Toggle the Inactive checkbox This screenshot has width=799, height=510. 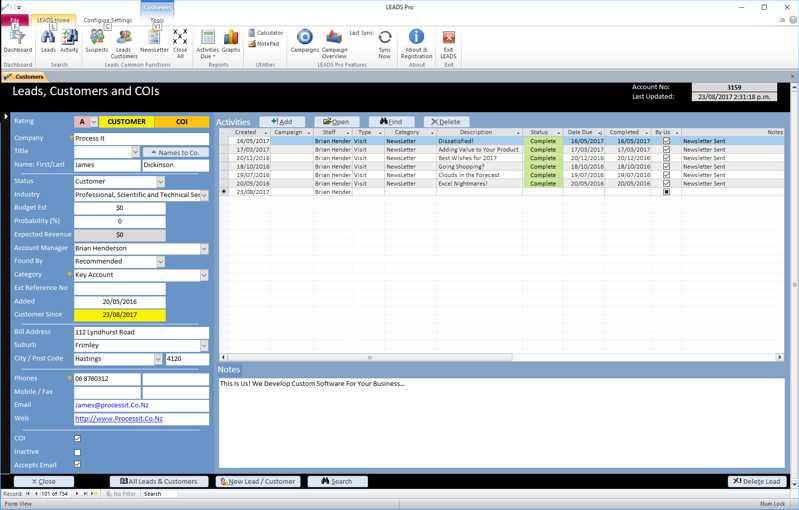(x=77, y=452)
